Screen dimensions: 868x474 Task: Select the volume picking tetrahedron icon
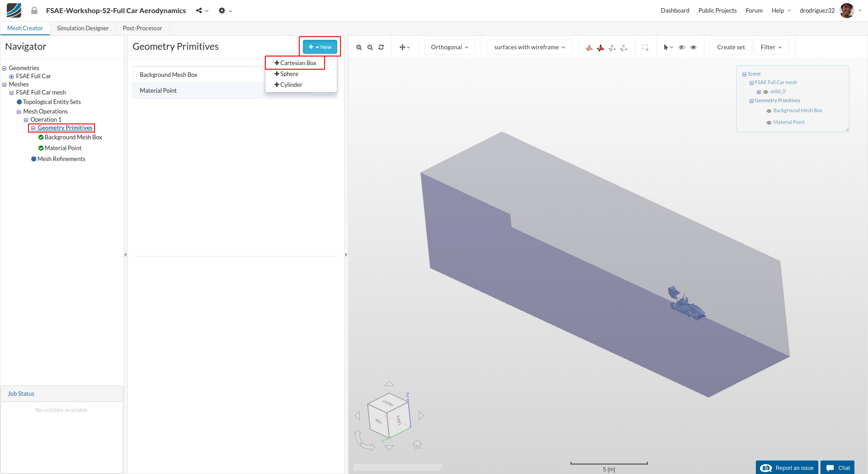coord(589,47)
